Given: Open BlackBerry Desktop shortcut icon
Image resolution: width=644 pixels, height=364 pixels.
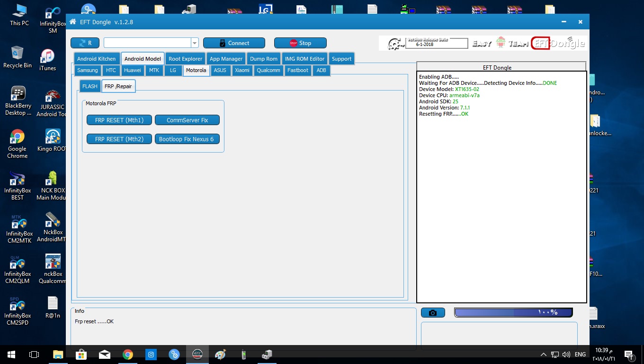Looking at the screenshot, I should 18,101.
